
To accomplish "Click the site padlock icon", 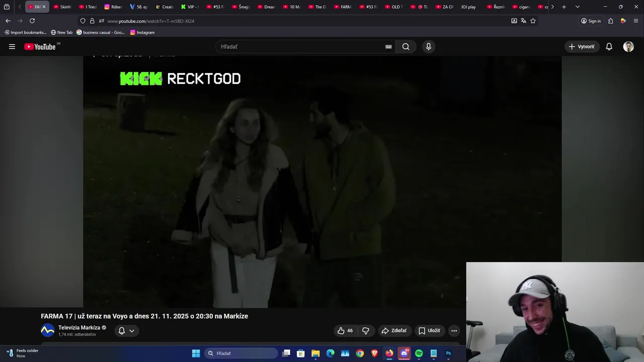I will click(92, 21).
